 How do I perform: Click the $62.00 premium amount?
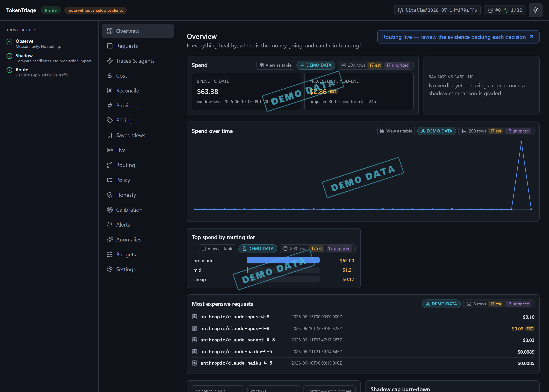click(347, 261)
